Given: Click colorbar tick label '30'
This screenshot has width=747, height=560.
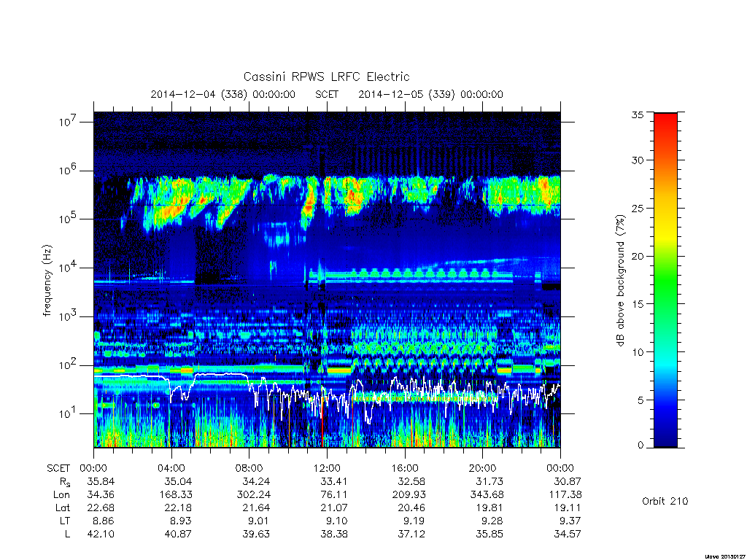Looking at the screenshot, I should 637,160.
